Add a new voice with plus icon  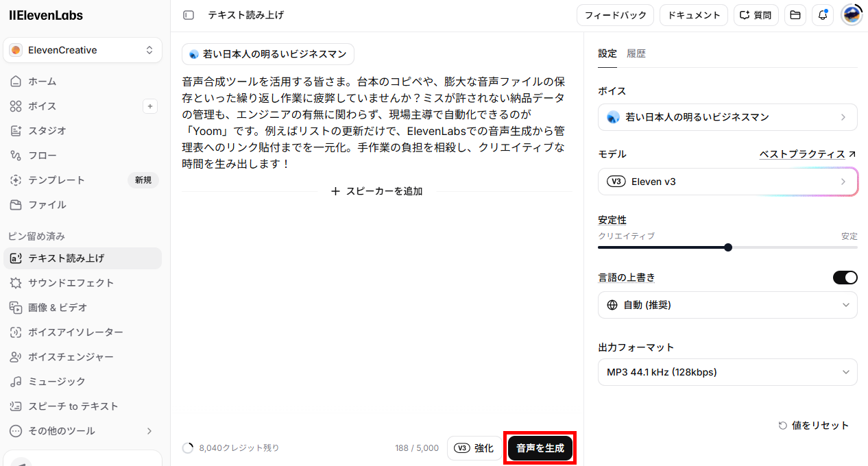(x=151, y=106)
